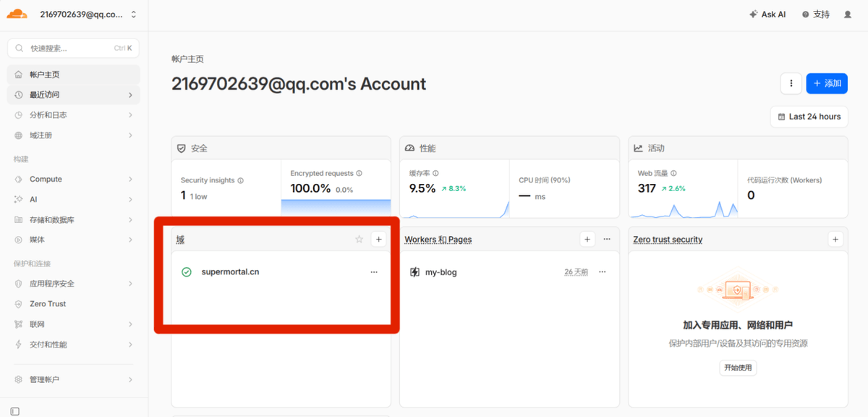This screenshot has height=417, width=868.
Task: Open the three-dot menu beside 添加
Action: (791, 83)
